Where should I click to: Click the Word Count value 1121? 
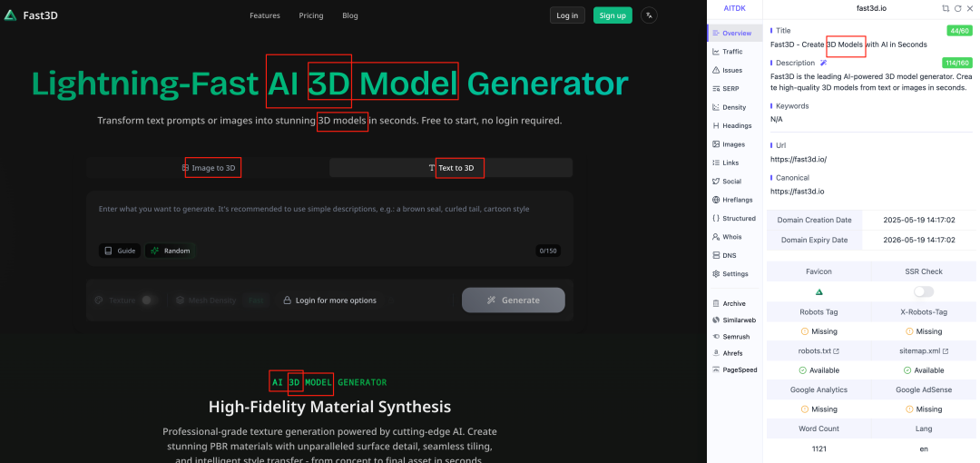point(818,448)
